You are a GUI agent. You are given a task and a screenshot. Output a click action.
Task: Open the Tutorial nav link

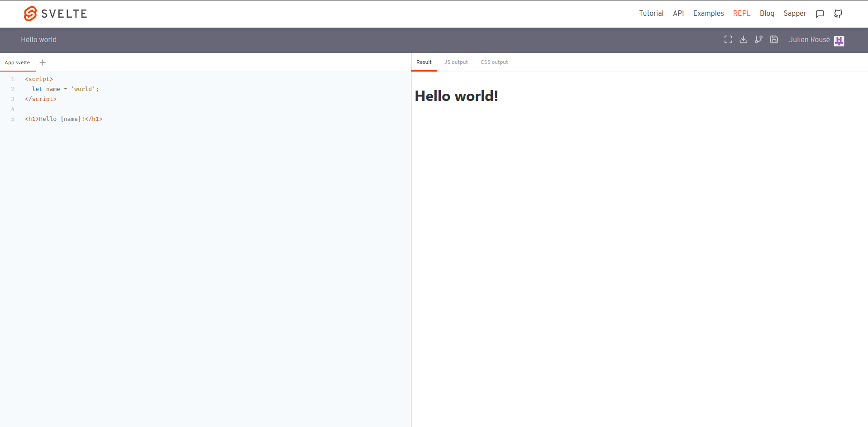point(651,14)
